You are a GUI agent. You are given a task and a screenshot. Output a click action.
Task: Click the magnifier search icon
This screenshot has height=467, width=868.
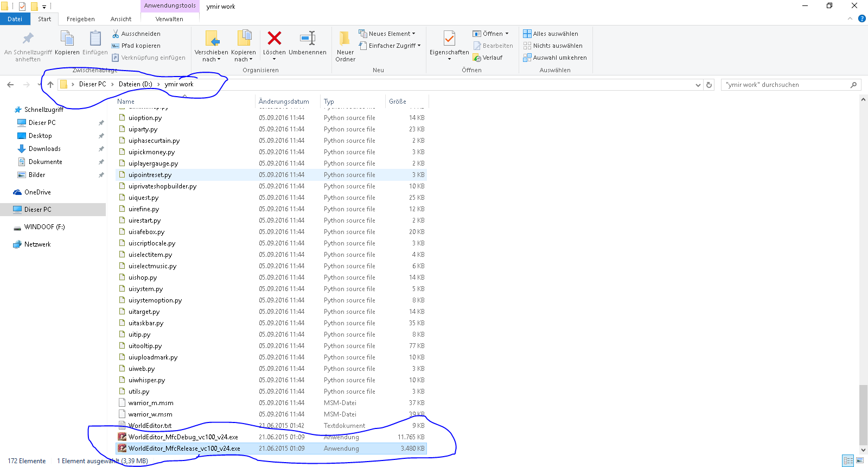[x=853, y=85]
